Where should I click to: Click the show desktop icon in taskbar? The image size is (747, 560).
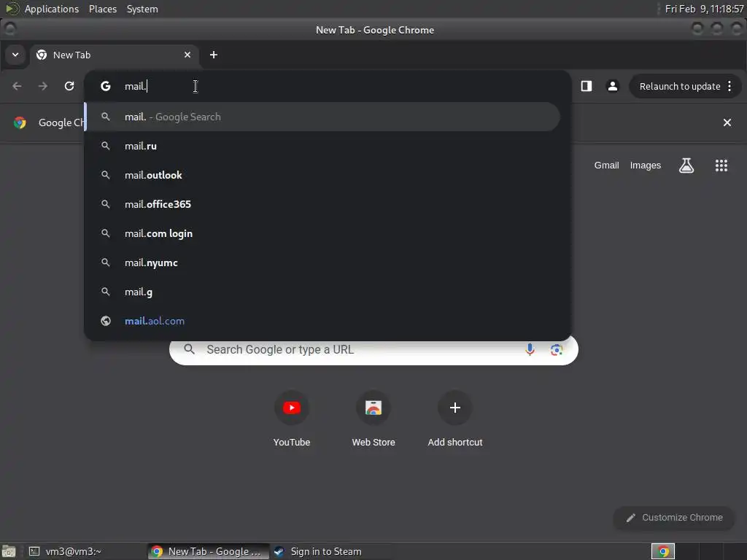[9, 551]
